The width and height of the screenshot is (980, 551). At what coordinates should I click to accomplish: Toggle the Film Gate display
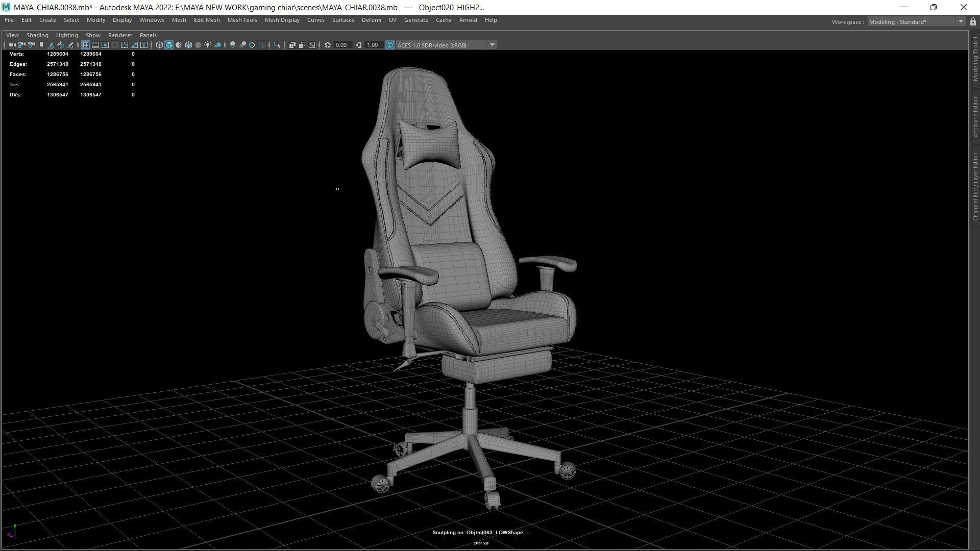tap(95, 45)
